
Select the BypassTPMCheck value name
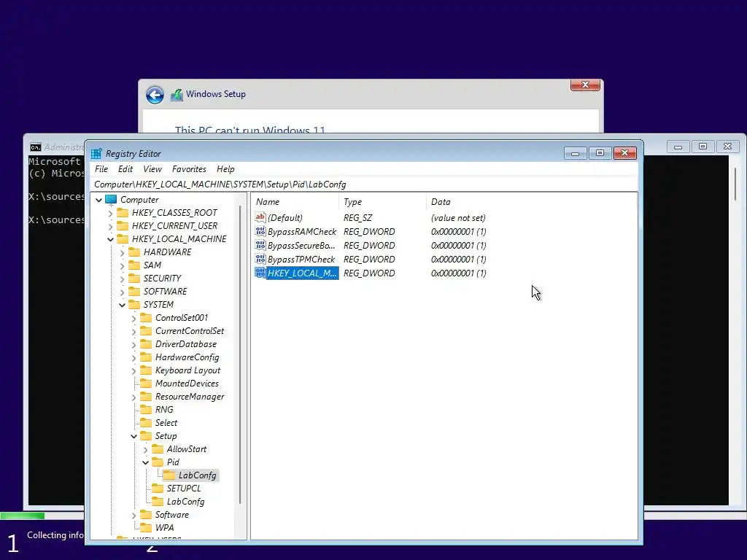click(301, 259)
